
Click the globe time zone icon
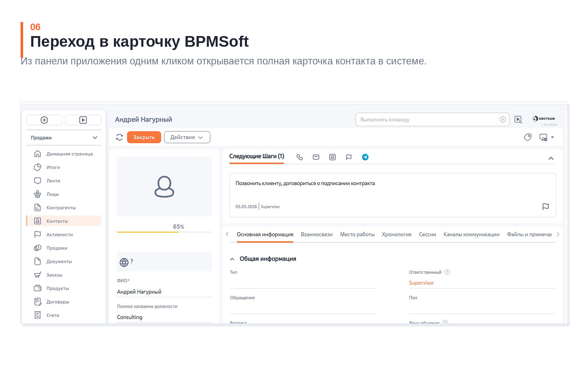coord(124,262)
